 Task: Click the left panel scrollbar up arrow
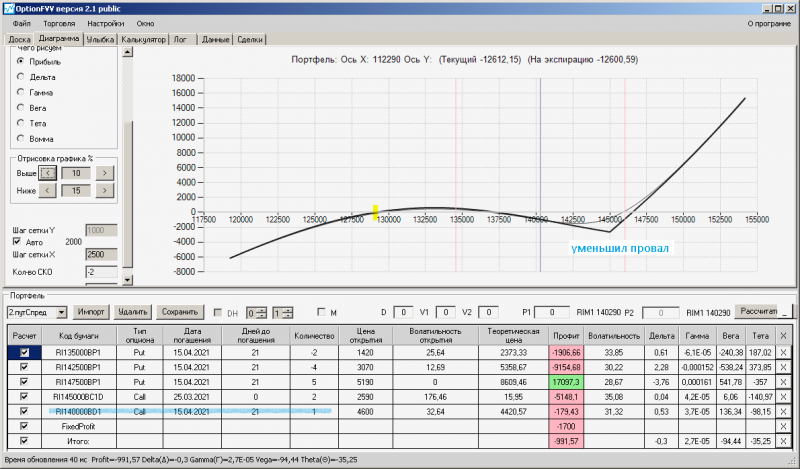(x=128, y=51)
